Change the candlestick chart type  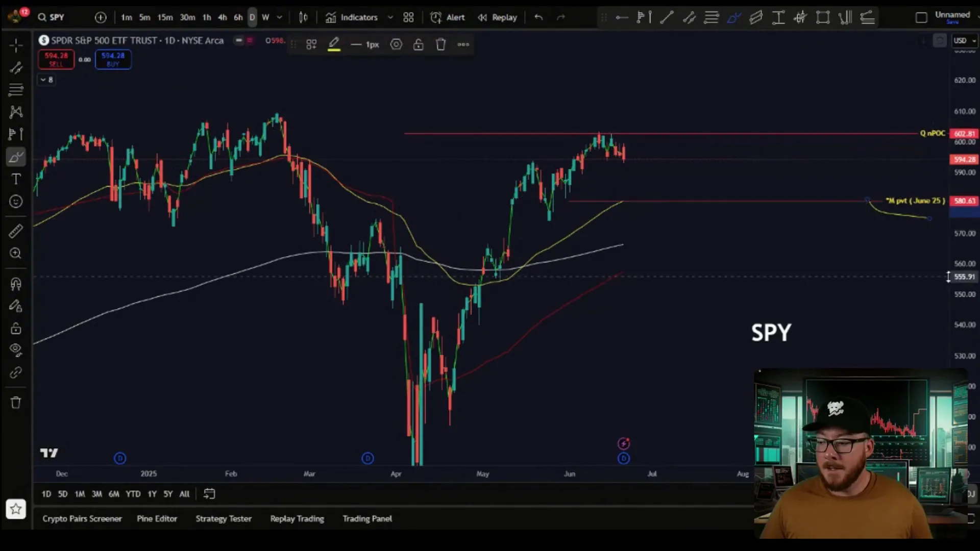tap(303, 17)
